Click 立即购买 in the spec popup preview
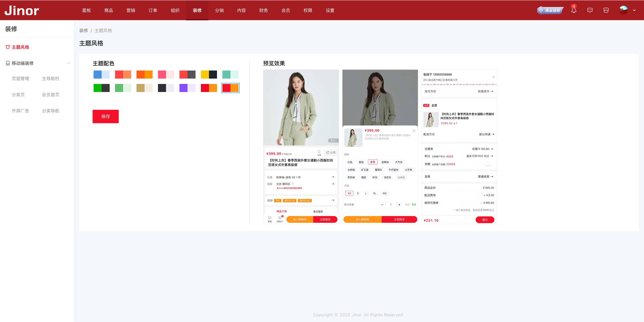Viewport: 644px width, 322px height. click(399, 219)
